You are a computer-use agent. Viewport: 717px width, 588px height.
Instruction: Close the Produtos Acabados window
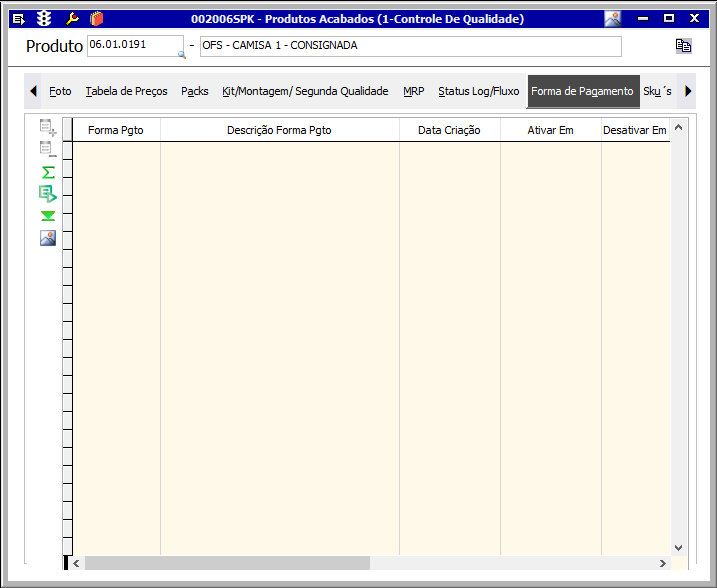pos(695,19)
